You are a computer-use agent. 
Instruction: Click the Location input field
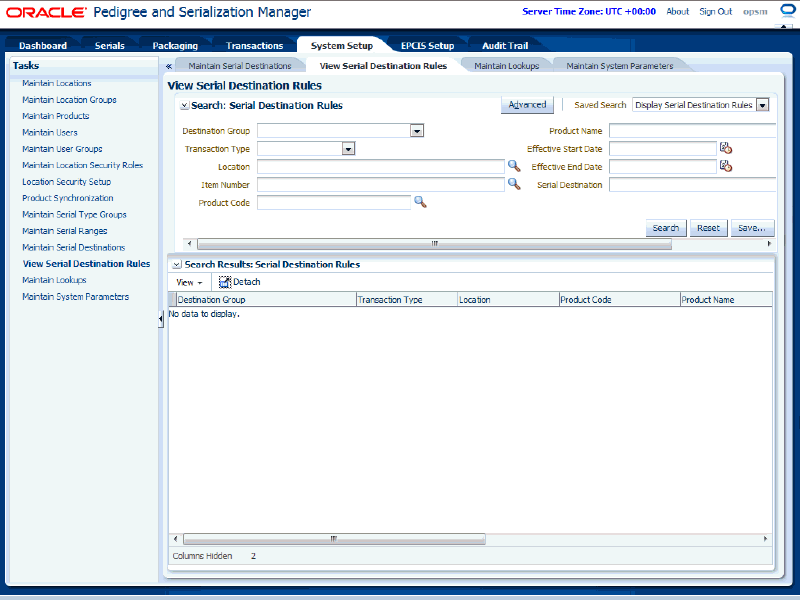(x=381, y=167)
